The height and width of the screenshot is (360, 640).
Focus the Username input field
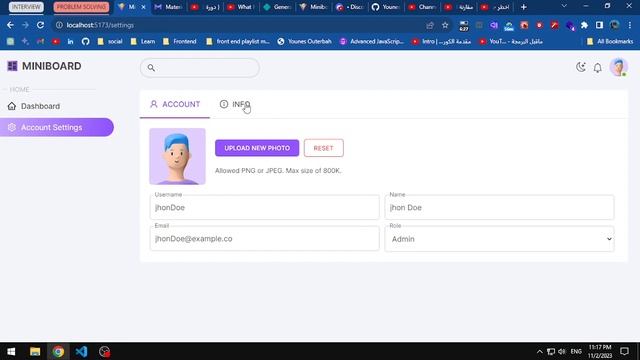click(x=264, y=207)
